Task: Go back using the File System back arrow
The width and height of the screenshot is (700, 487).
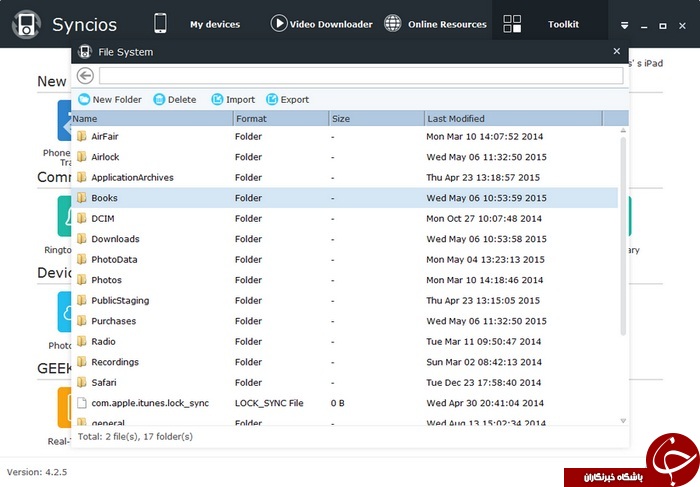Action: pos(85,75)
